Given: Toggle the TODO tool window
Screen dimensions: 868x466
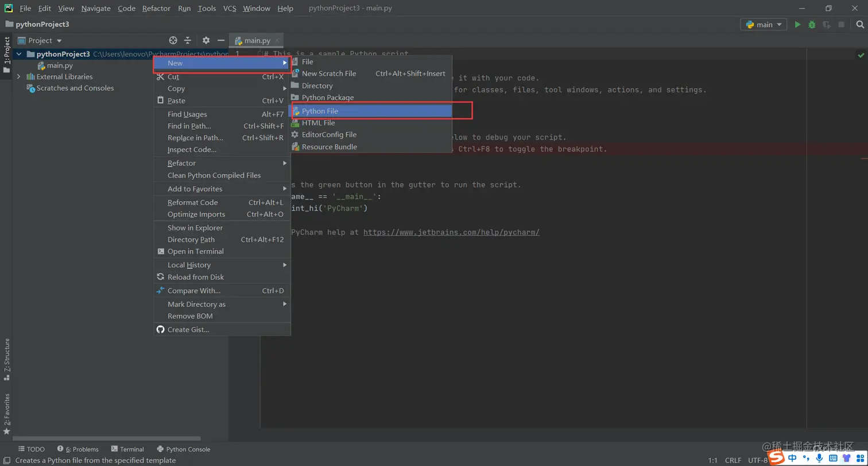Looking at the screenshot, I should click(x=32, y=449).
